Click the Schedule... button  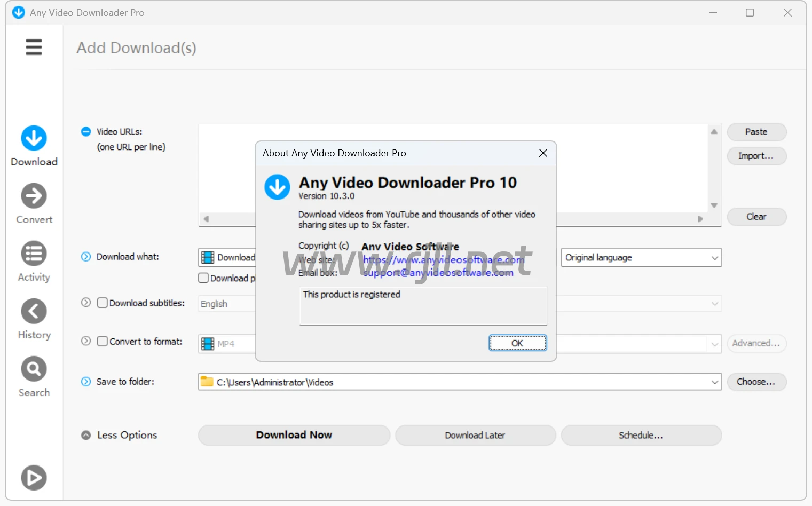pos(641,436)
